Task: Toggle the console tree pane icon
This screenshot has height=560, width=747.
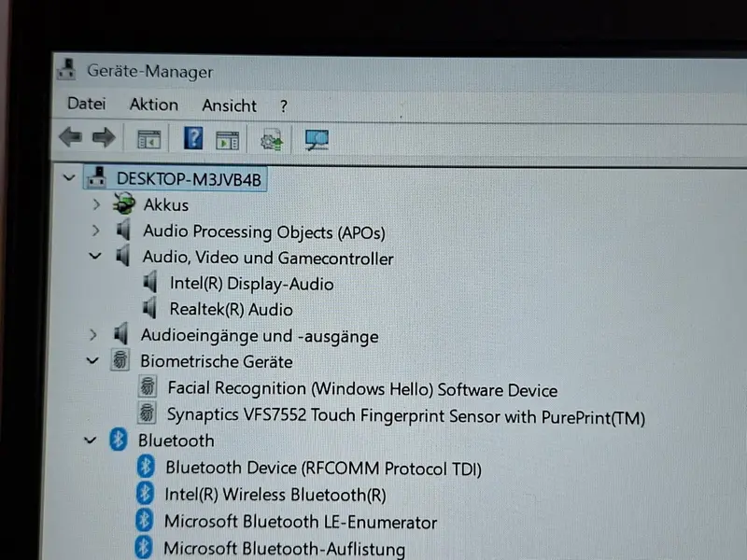Action: tap(149, 139)
